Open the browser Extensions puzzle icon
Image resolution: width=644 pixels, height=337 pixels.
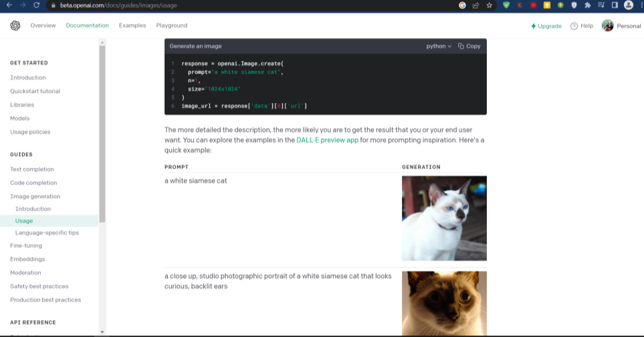pos(587,5)
